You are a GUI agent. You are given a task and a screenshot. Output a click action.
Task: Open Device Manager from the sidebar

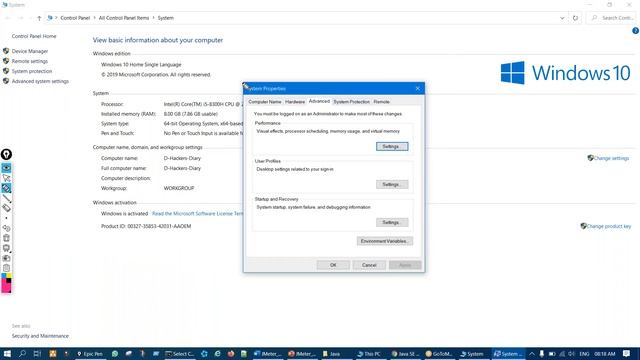point(30,51)
